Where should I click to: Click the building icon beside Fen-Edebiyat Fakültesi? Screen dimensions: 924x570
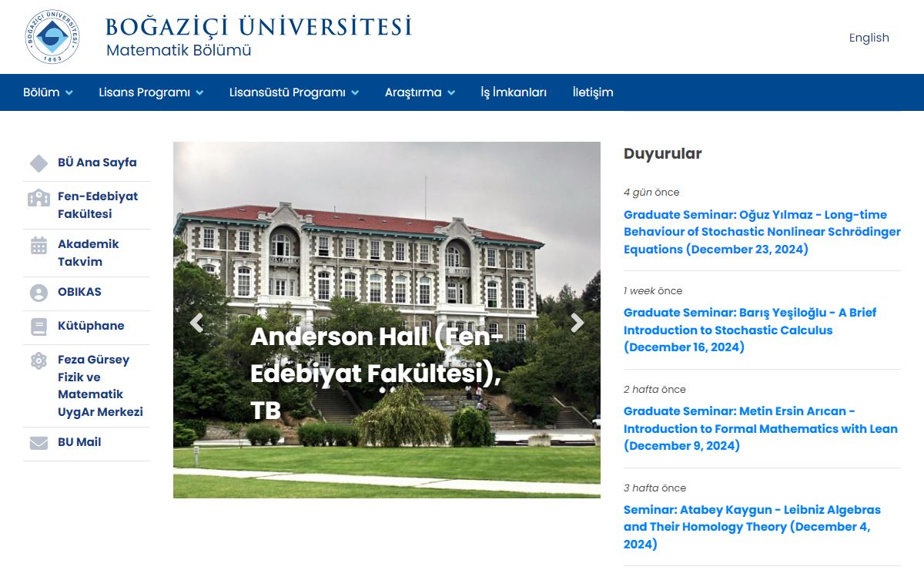tap(38, 198)
